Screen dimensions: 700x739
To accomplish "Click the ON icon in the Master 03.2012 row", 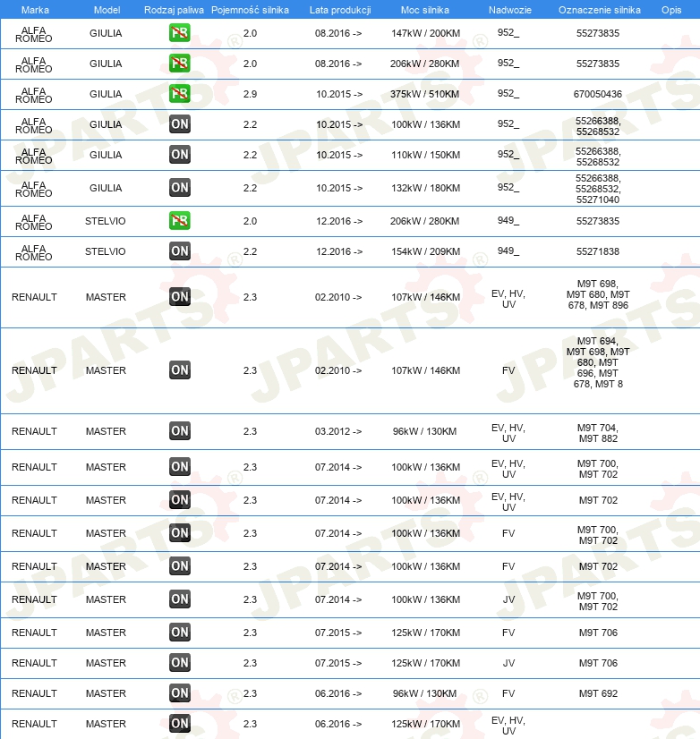I will tap(179, 430).
